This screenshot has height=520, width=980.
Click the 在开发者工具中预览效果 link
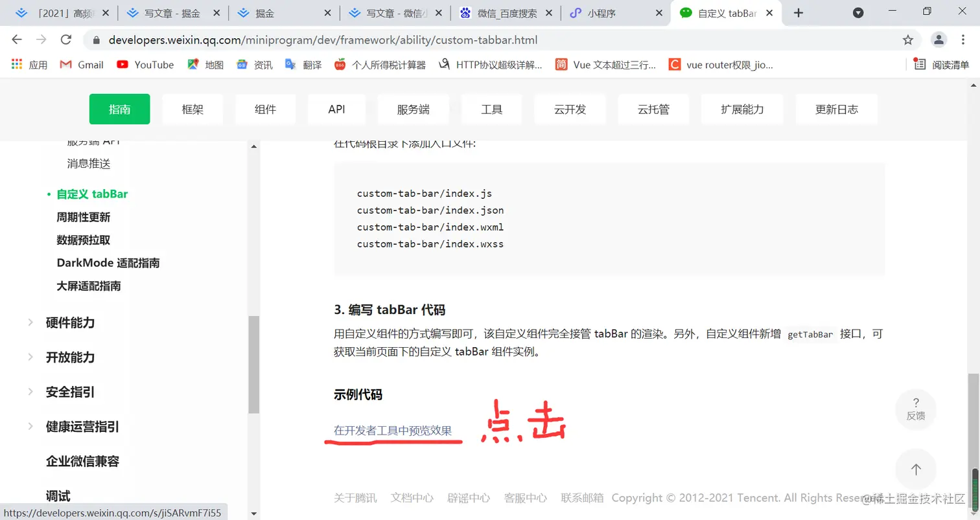coord(393,431)
